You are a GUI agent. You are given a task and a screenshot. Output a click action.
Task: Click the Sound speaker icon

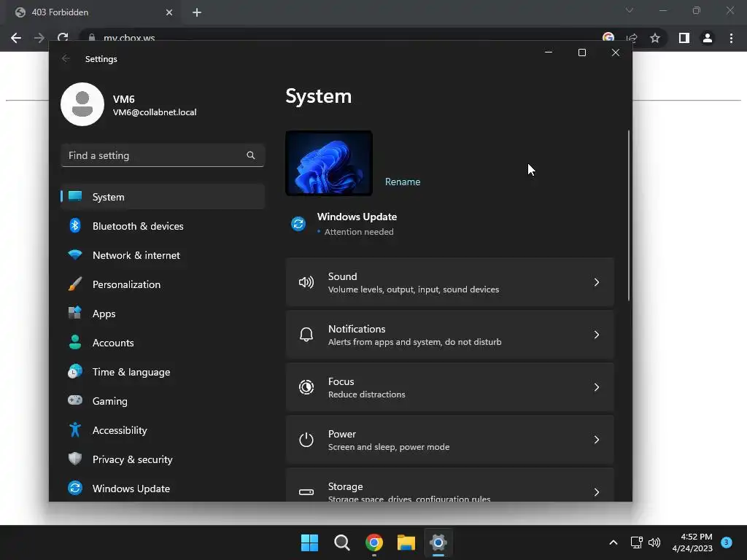[x=306, y=282]
